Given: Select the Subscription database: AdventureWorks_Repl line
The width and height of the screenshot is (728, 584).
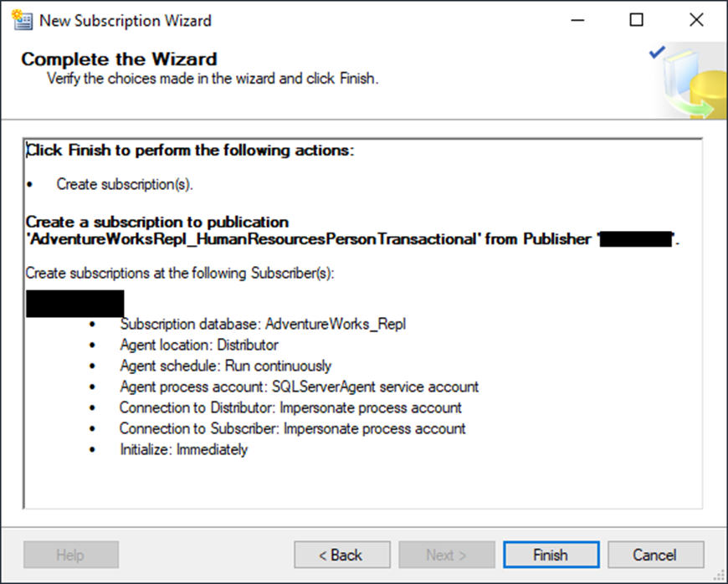Looking at the screenshot, I should pos(263,324).
